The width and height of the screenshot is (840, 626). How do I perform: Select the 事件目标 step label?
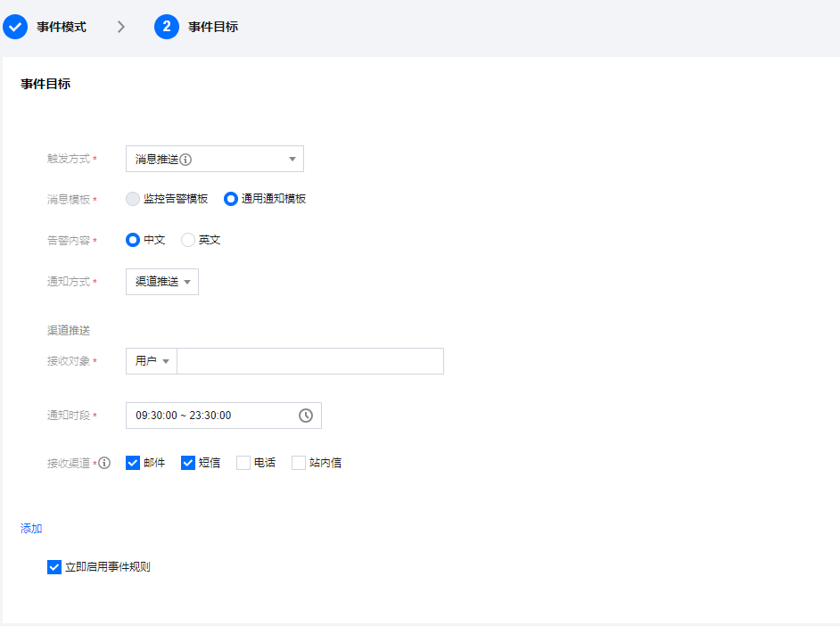point(213,27)
